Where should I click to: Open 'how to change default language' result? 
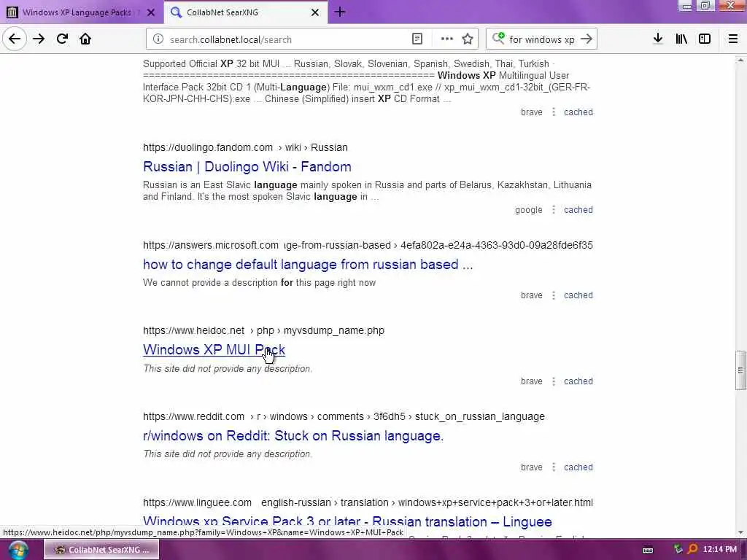(308, 264)
